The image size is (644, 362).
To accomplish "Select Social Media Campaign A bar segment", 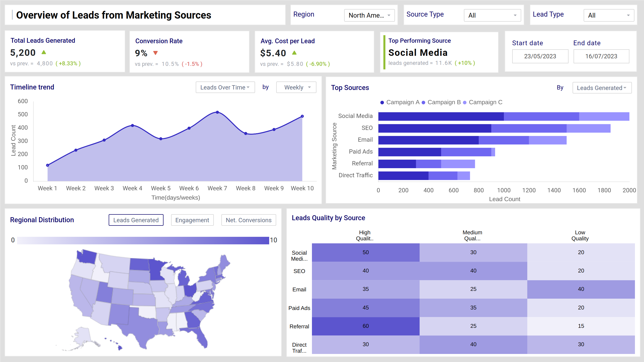I will (441, 116).
